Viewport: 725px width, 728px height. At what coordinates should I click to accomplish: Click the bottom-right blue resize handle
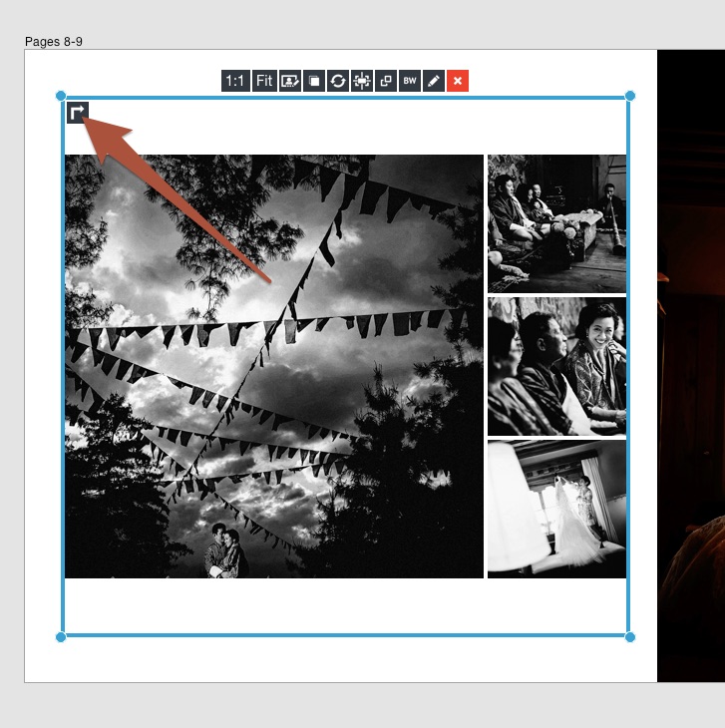(x=630, y=637)
